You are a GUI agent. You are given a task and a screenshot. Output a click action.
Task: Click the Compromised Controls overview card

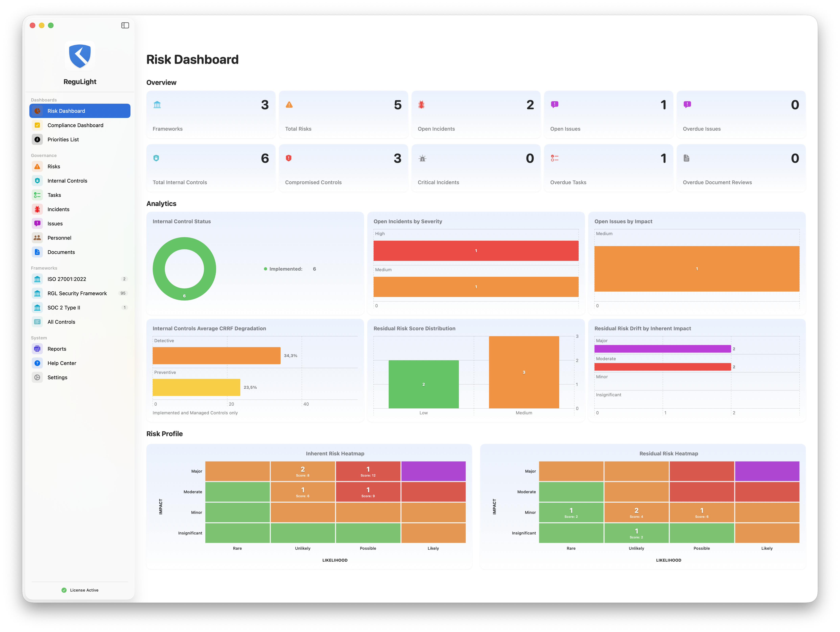343,168
